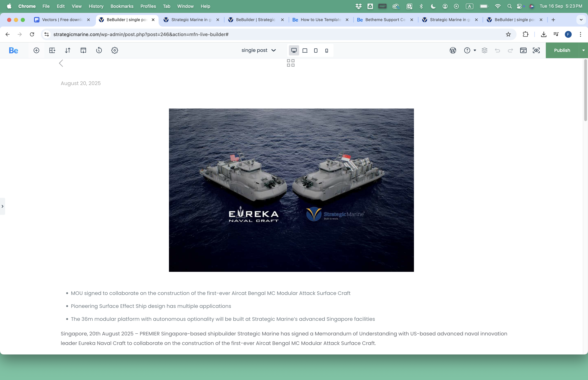Open BeBuilder settings gear
This screenshot has height=380, width=588.
tap(115, 50)
